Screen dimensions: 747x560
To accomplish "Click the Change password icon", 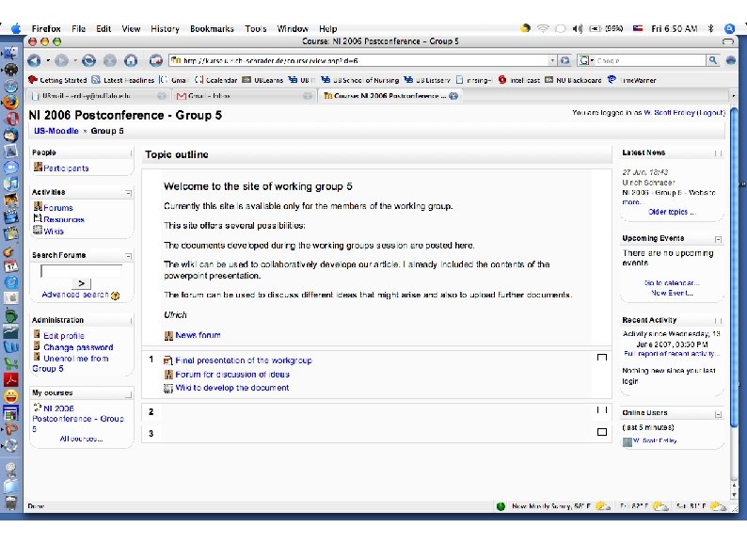I will click(x=37, y=345).
